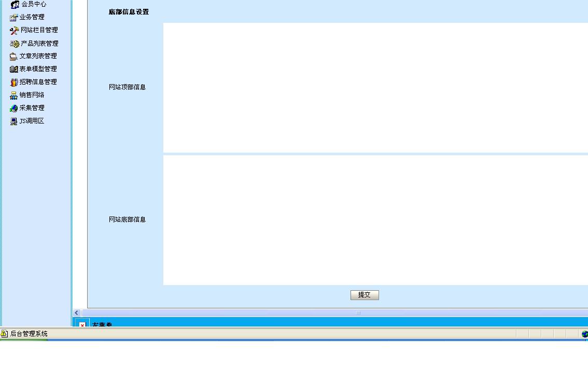Screen dimensions: 588x366
Task: Click the warning icon in the status bar
Action: [4, 334]
